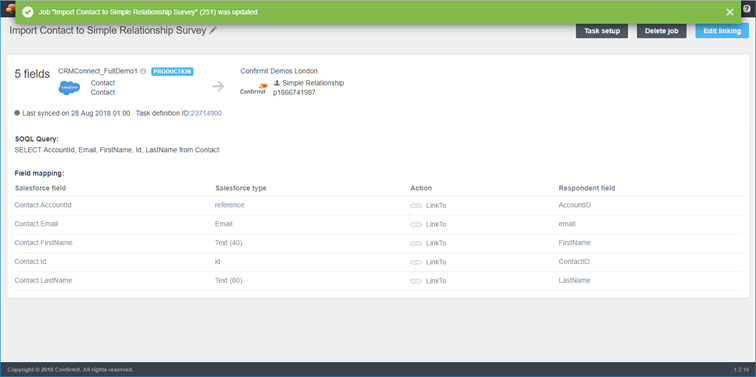The height and width of the screenshot is (377, 756).
Task: Open Task setup
Action: click(602, 31)
